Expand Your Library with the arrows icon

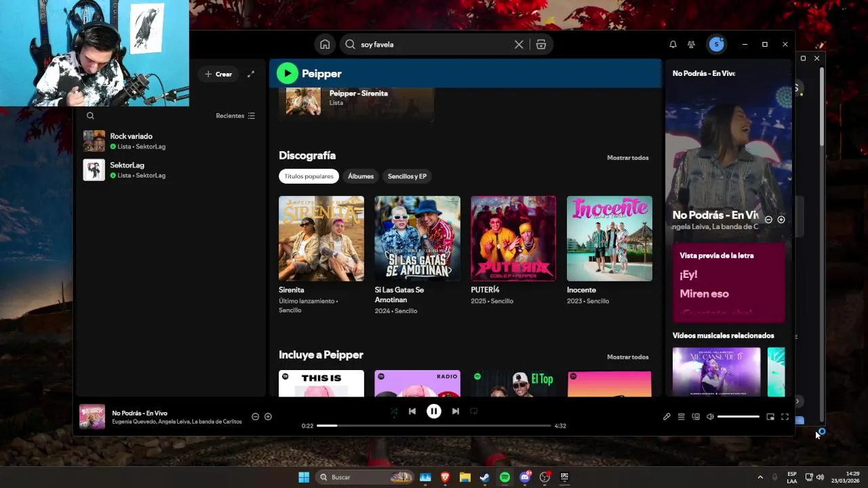[x=251, y=74]
